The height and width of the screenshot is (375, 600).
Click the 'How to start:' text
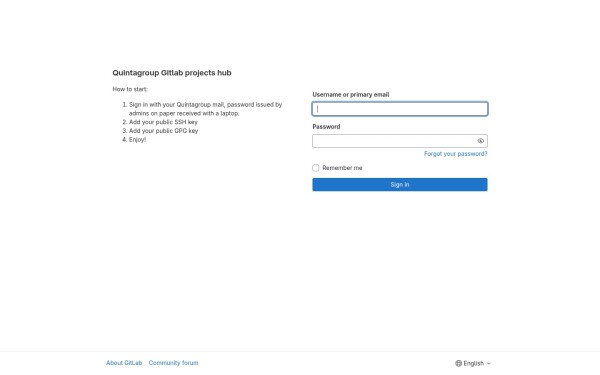tap(130, 89)
